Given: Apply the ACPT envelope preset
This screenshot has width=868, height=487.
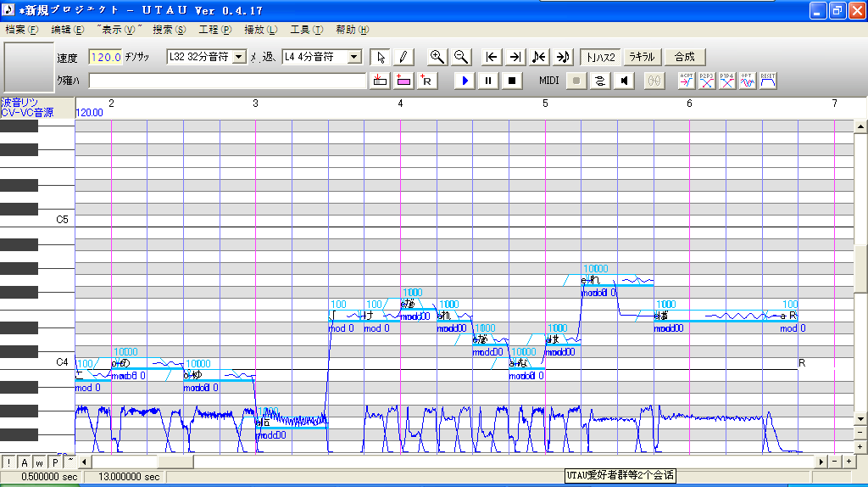Looking at the screenshot, I should [x=687, y=81].
